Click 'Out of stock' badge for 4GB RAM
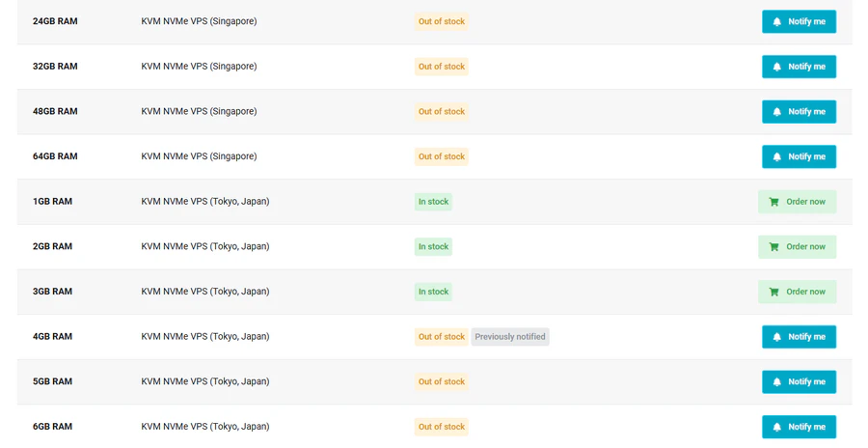Image resolution: width=868 pixels, height=448 pixels. click(442, 337)
